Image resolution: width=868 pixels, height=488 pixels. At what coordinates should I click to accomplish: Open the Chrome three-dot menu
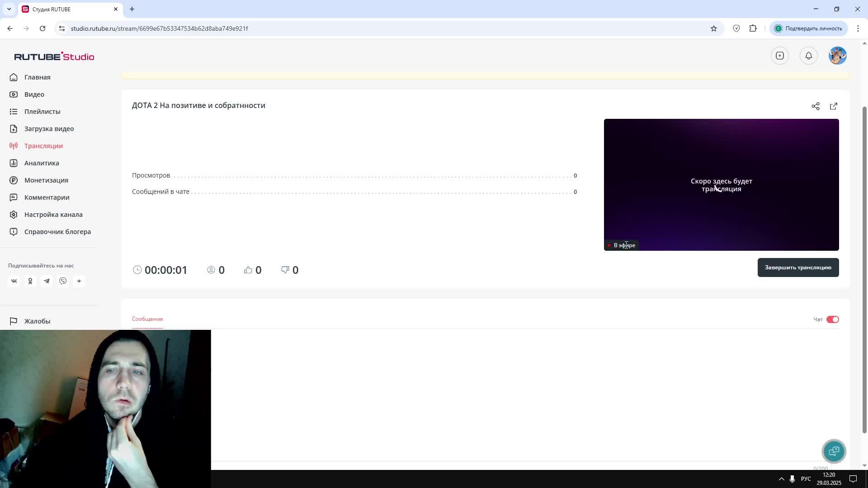[x=858, y=28]
